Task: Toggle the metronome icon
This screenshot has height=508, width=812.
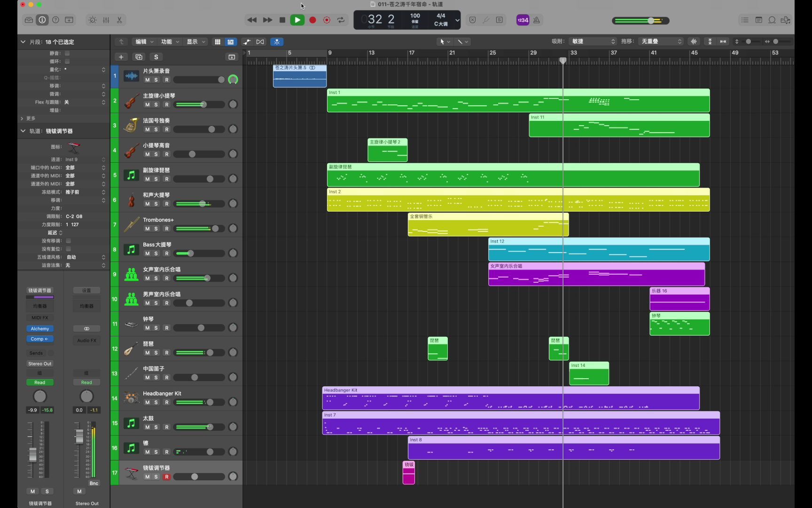Action: coord(537,20)
